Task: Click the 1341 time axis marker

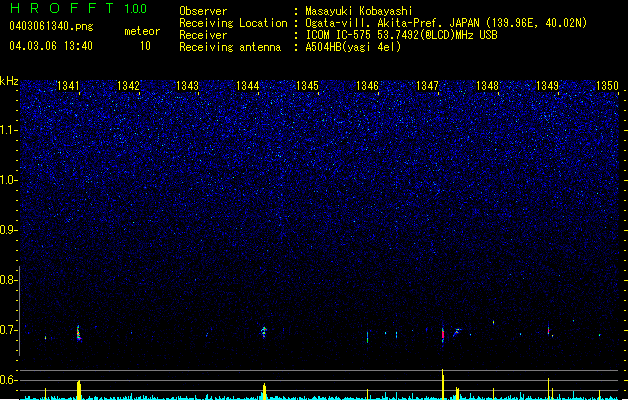Action: pos(68,86)
